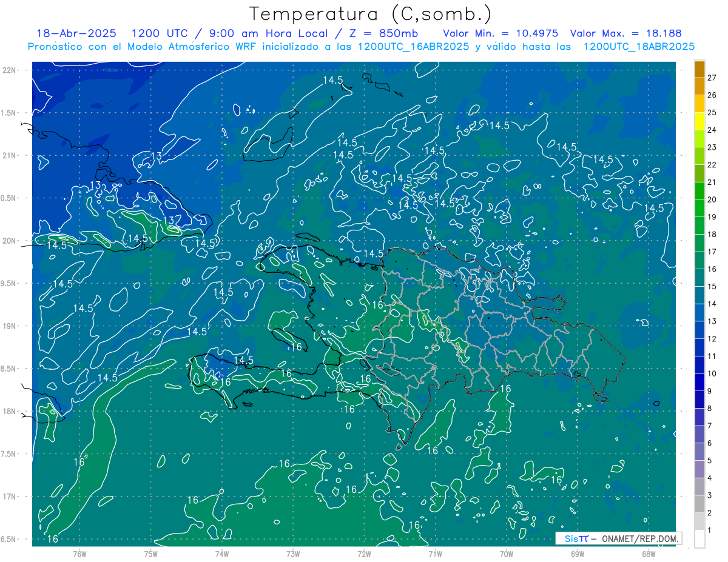This screenshot has width=728, height=562.
Task: Click legend value "18" on color bar
Action: point(712,235)
